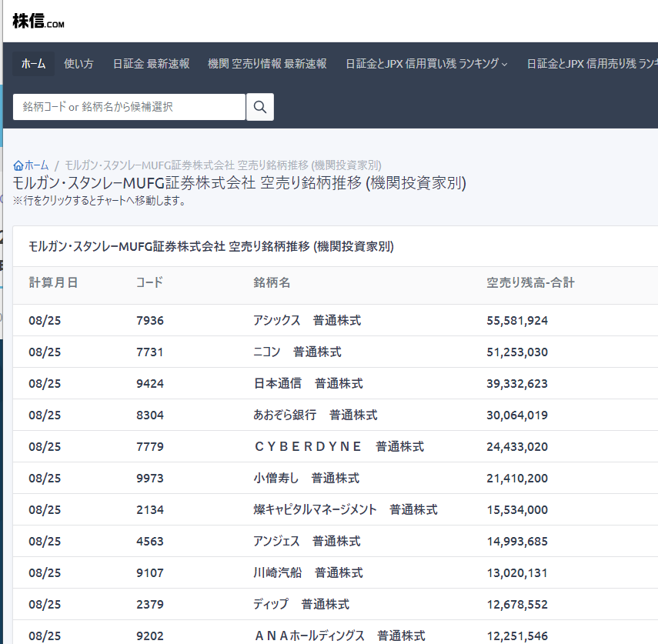Viewport: 658px width, 644px height.
Task: Go to 日証金 最新速報 page
Action: click(x=151, y=64)
